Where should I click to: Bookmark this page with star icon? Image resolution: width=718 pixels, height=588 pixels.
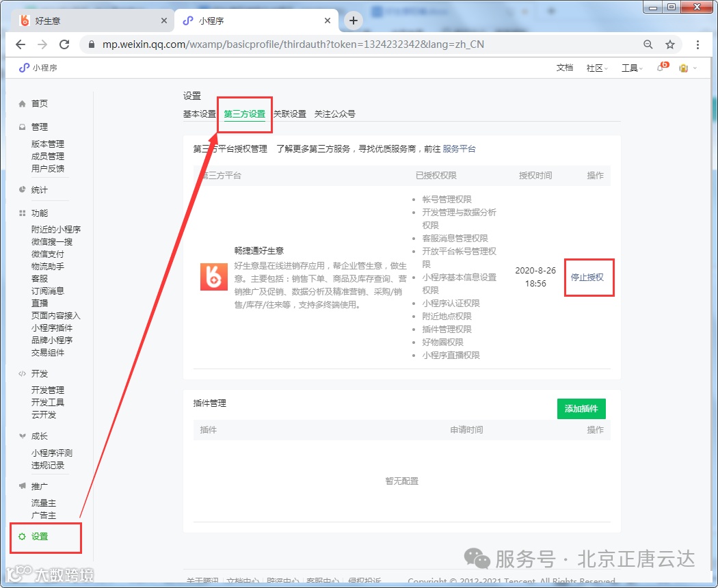(x=670, y=44)
